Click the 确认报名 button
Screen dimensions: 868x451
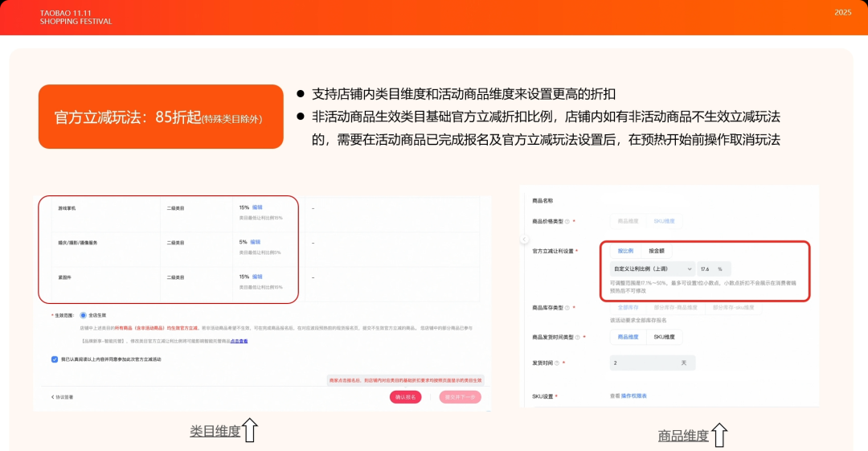[x=405, y=397]
